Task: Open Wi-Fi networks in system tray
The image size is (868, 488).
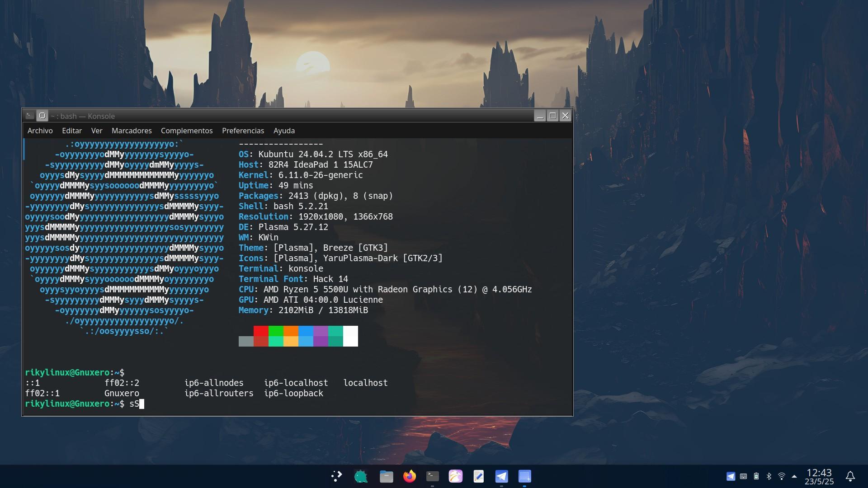Action: 782,476
